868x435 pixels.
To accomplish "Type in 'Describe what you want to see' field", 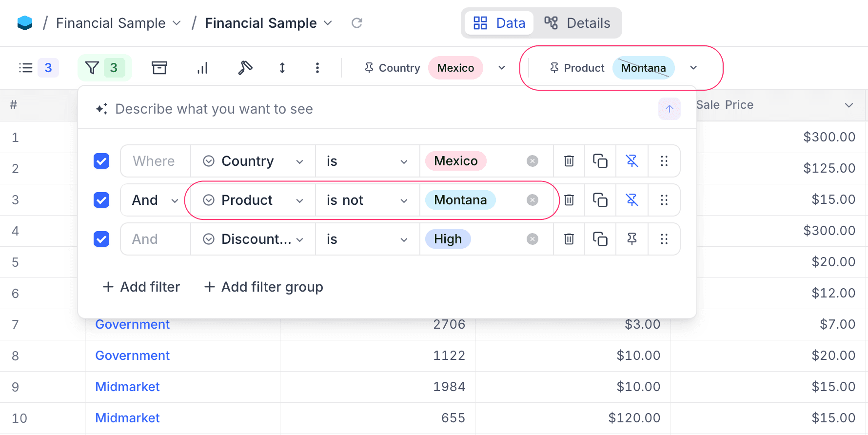I will [x=371, y=109].
